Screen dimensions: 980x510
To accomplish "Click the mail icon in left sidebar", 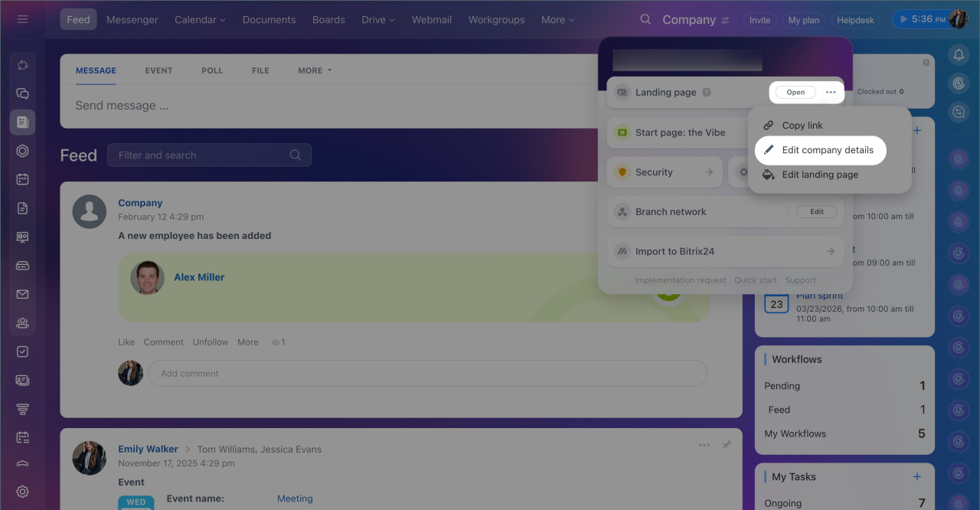I will click(x=22, y=294).
